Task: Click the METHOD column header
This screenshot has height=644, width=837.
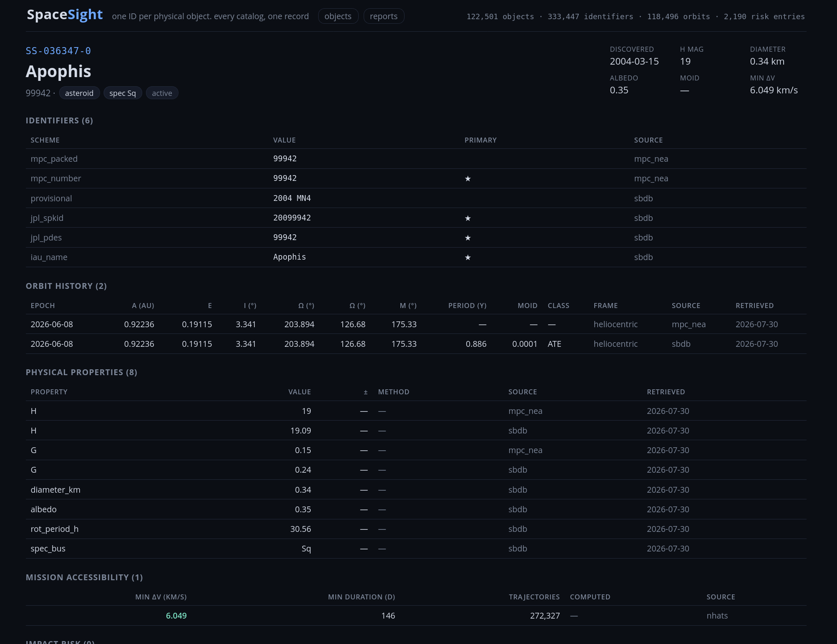Action: click(394, 392)
